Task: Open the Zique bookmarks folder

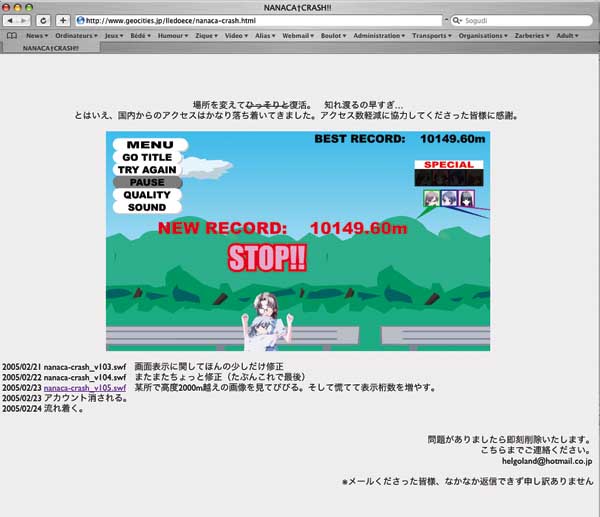Action: point(206,36)
